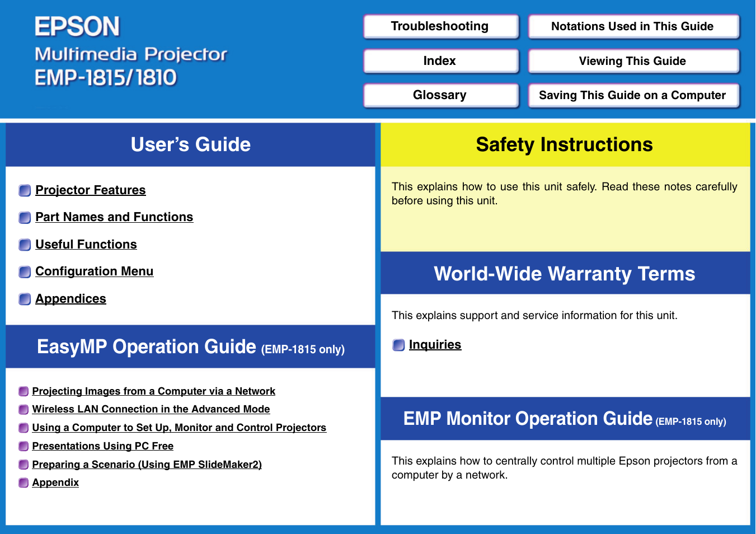This screenshot has height=534, width=756.
Task: Open the Inquiries link
Action: pyautogui.click(x=435, y=345)
